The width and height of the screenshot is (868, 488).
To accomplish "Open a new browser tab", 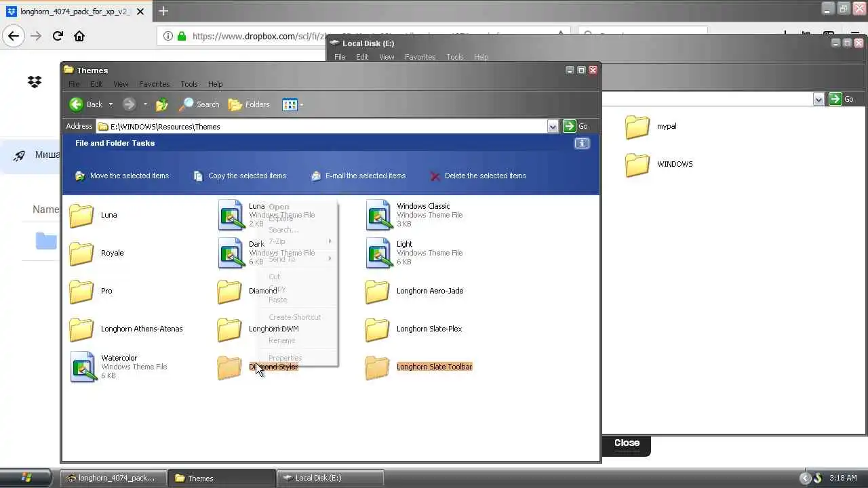I will 163,11.
